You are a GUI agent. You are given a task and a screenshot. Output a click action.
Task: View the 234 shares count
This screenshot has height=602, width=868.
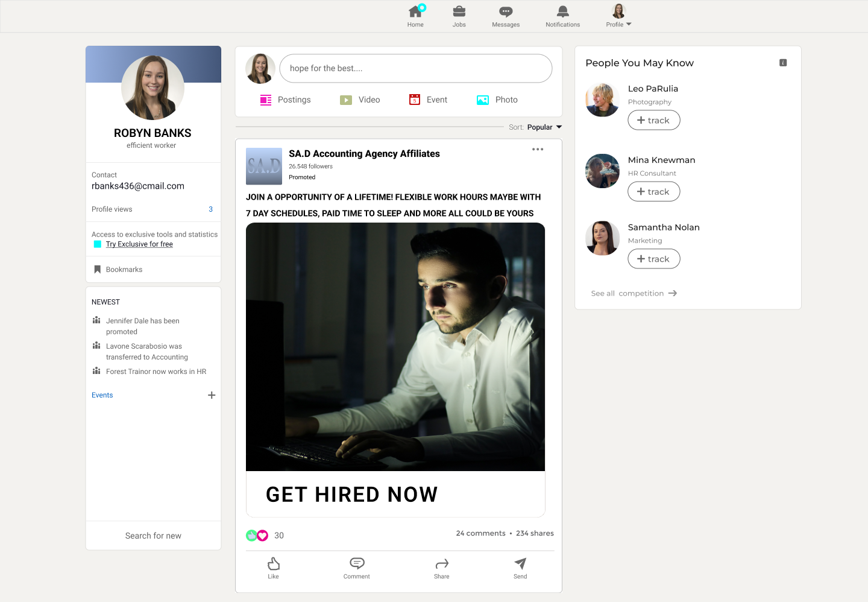click(x=535, y=533)
